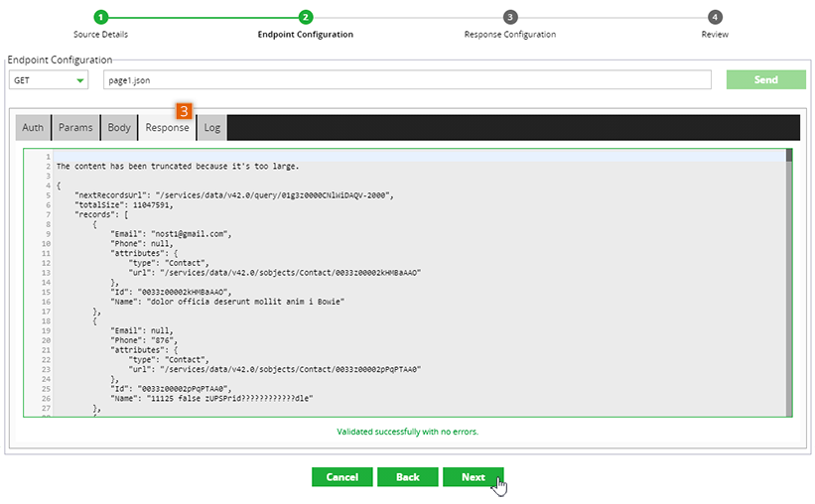
Task: Open the GET method dropdown
Action: coord(49,80)
